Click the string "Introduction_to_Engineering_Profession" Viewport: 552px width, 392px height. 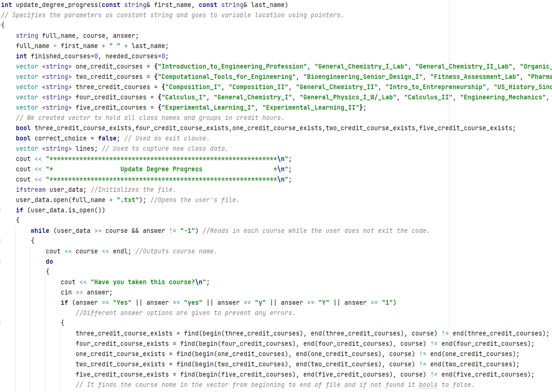[232, 66]
